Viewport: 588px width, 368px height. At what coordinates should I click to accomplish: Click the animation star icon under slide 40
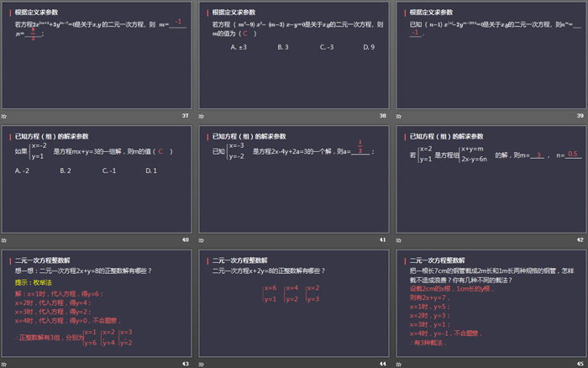coord(4,240)
